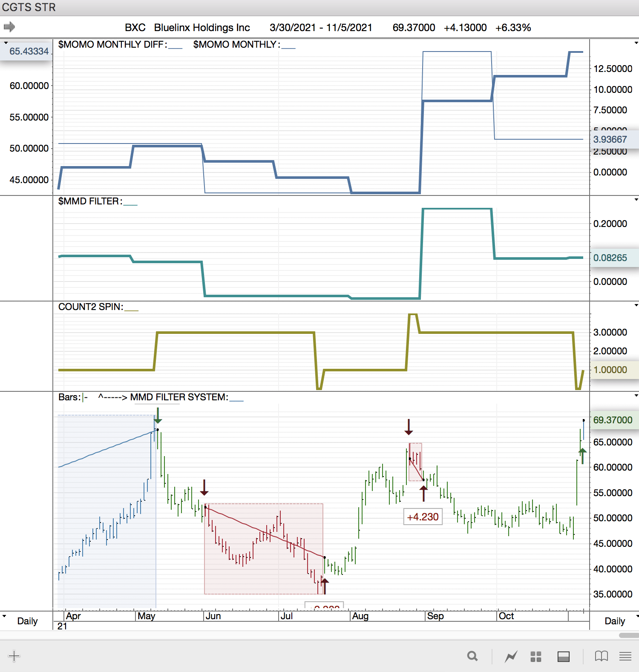This screenshot has width=639, height=672.
Task: Open dropdown arrow at top-left of momentum pane
Action: [6, 43]
